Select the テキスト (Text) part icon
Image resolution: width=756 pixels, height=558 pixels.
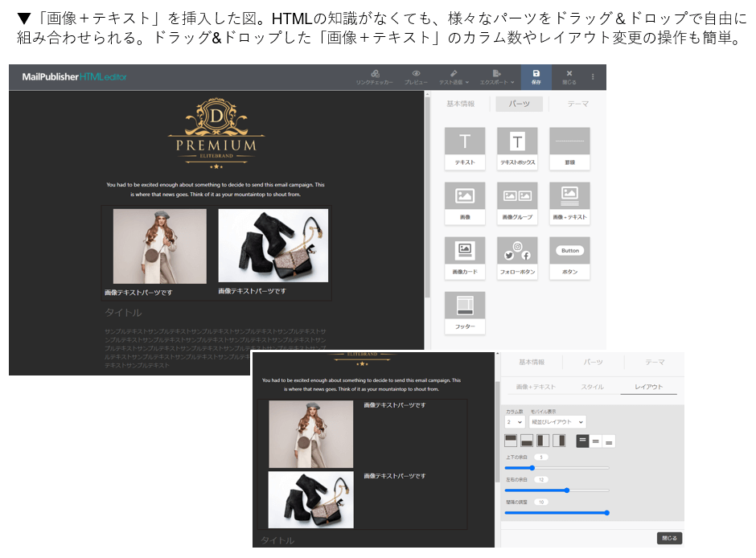coord(465,147)
